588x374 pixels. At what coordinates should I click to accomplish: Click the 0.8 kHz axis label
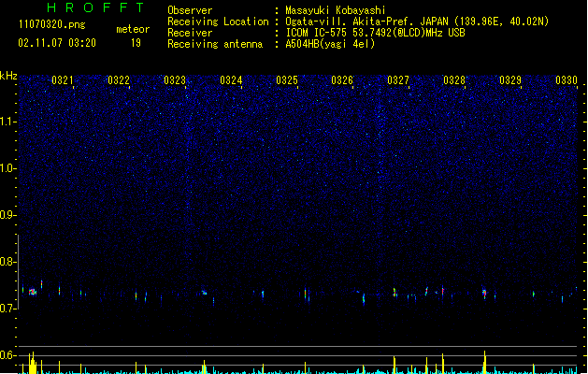point(7,262)
